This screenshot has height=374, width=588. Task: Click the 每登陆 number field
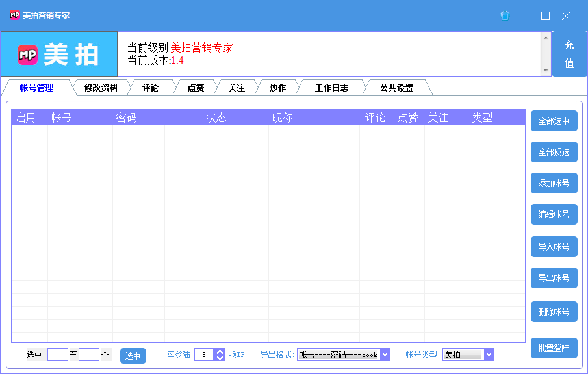coord(204,355)
